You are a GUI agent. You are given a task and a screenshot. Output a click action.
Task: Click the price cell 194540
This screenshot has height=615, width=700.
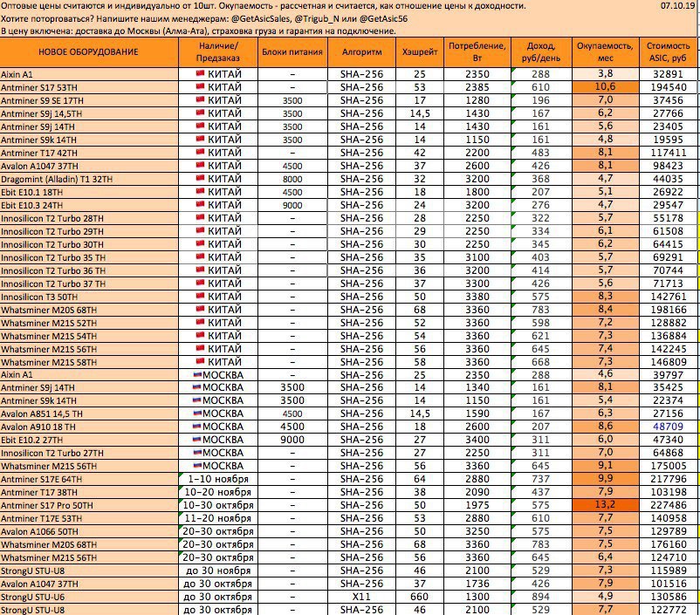[669, 87]
